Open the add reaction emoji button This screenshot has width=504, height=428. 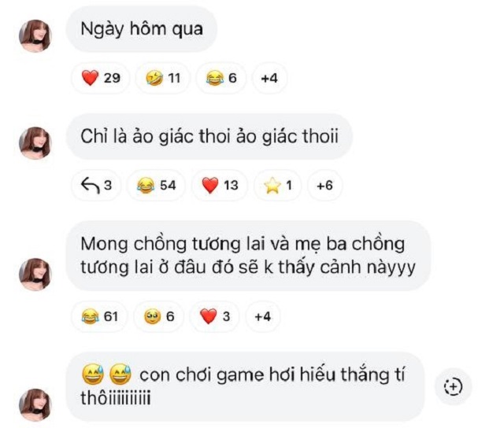454,386
